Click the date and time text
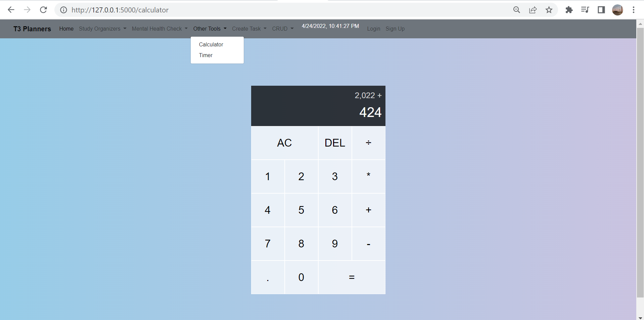 tap(330, 26)
